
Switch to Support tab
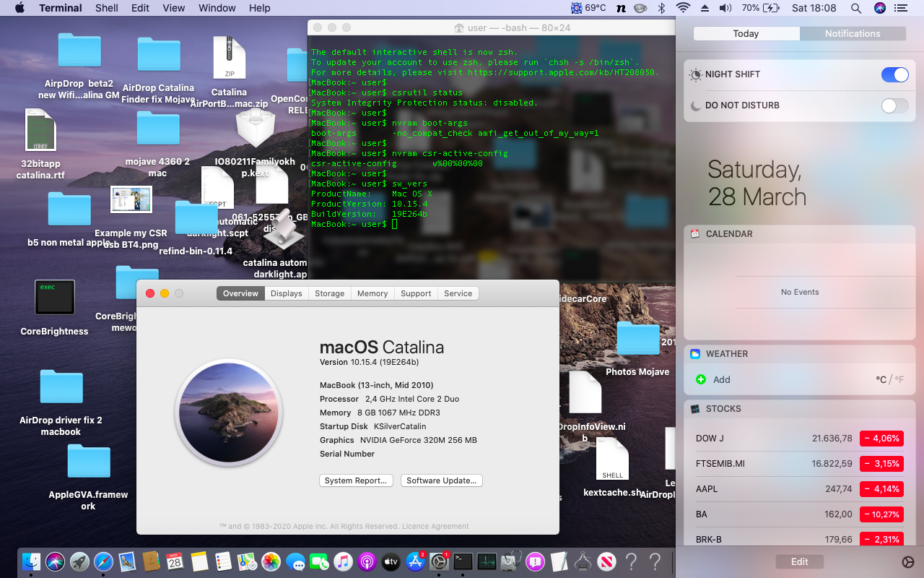pyautogui.click(x=416, y=293)
